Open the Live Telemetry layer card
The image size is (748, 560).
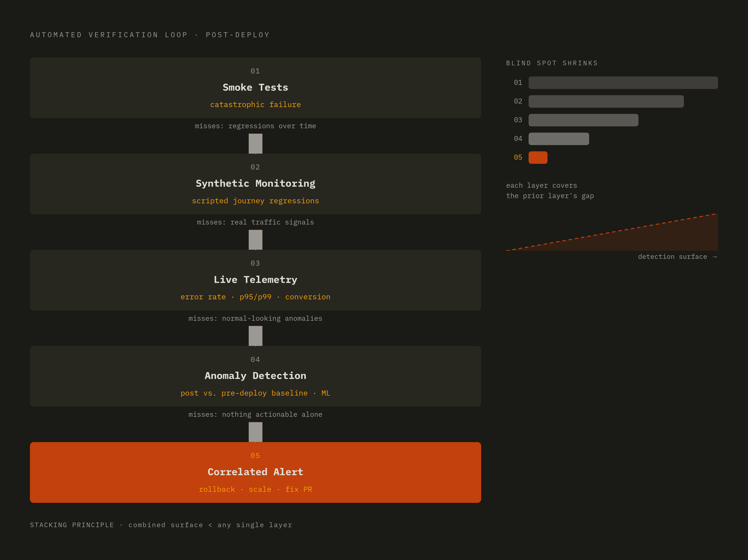255,280
